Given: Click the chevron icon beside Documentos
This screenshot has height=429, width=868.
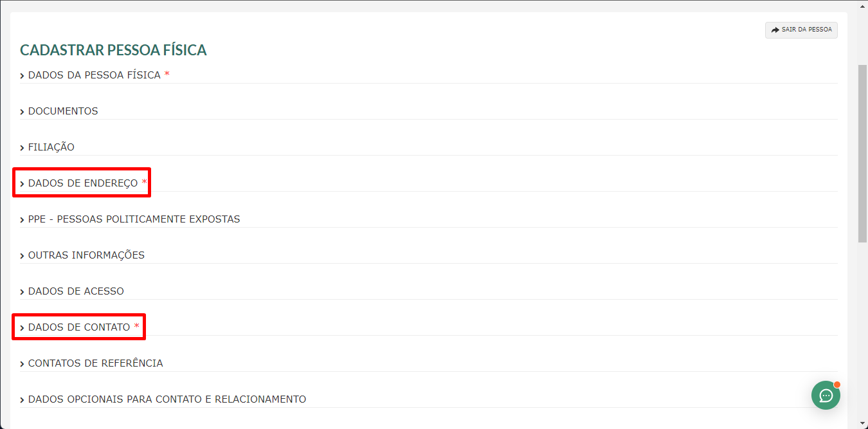Looking at the screenshot, I should pyautogui.click(x=23, y=112).
